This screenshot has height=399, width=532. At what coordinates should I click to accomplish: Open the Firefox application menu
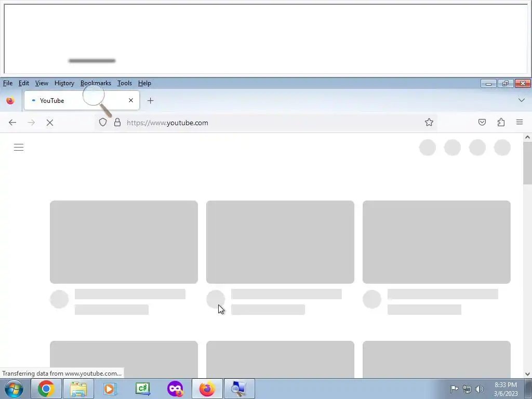click(x=520, y=122)
